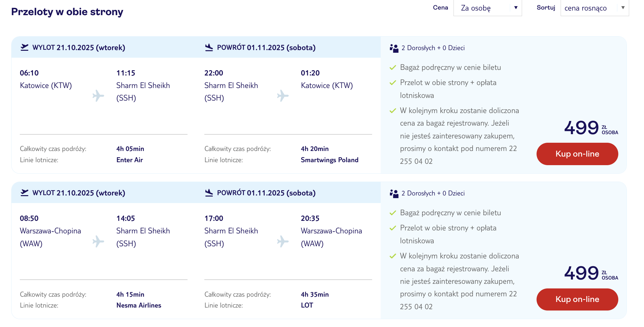Image resolution: width=644 pixels, height=327 pixels.
Task: Click passengers icon in the second offer
Action: 394,193
